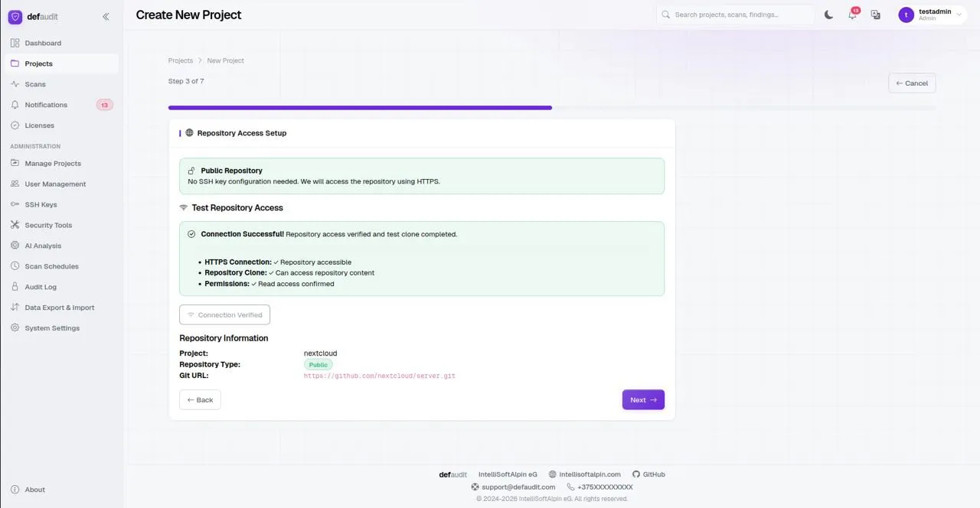Click the globe icon beside Repository Access Setup
The image size is (980, 508).
click(189, 132)
